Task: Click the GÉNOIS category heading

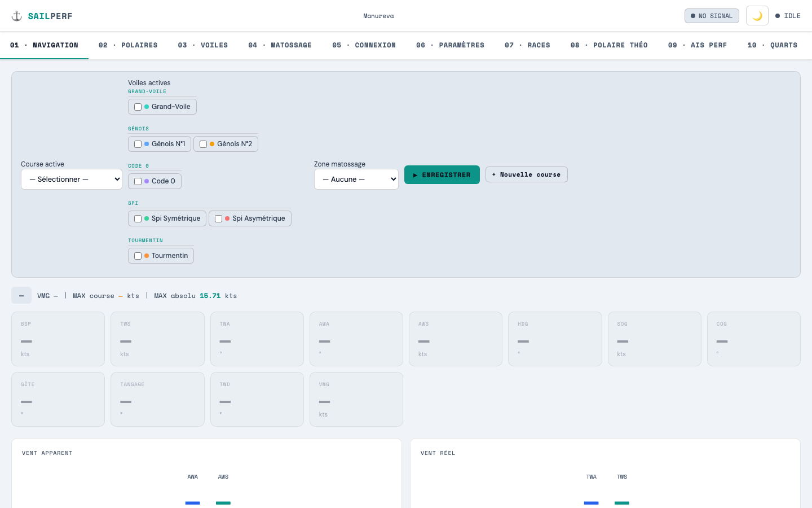Action: click(x=139, y=129)
